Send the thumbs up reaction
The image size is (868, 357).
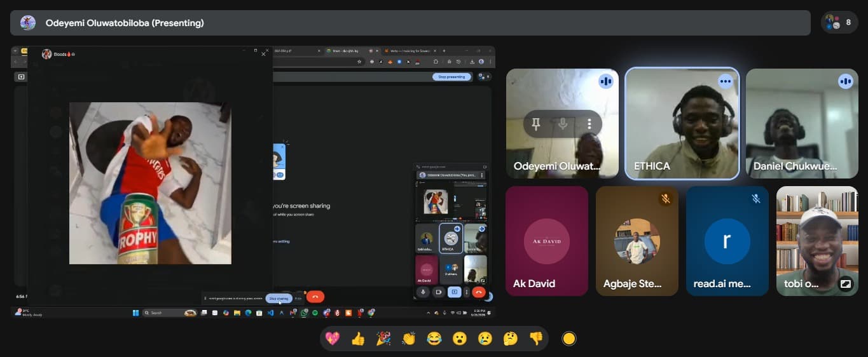(x=358, y=339)
